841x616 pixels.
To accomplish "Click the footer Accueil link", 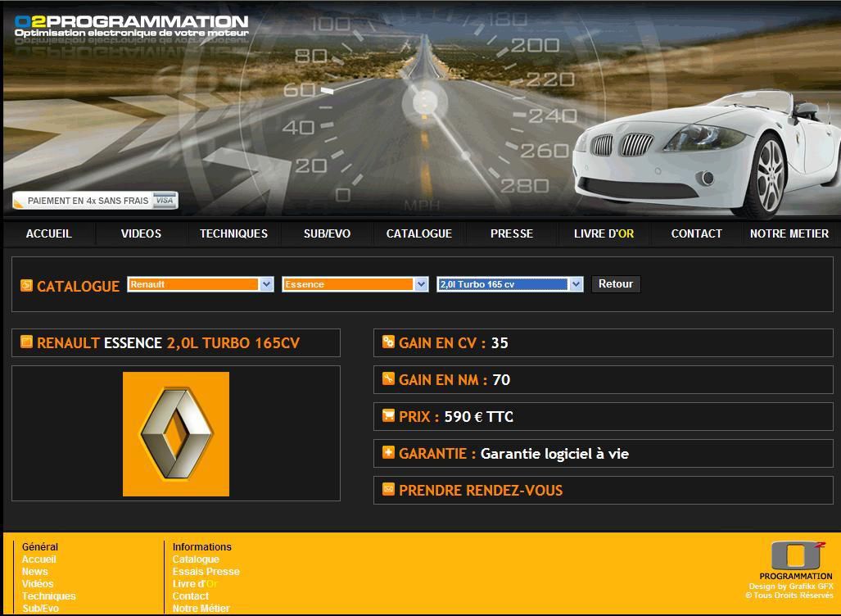I will 39,559.
